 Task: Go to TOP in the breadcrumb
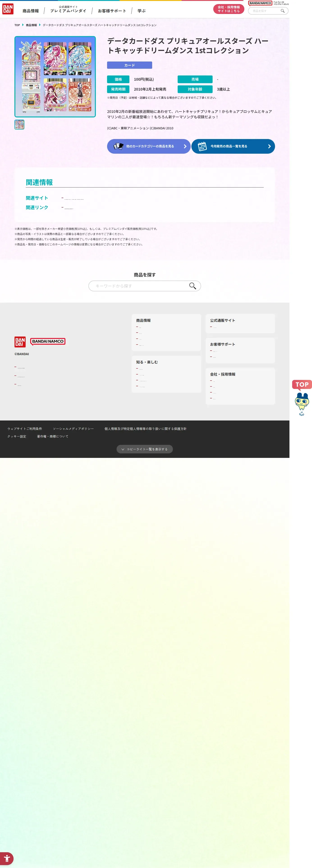pyautogui.click(x=17, y=25)
